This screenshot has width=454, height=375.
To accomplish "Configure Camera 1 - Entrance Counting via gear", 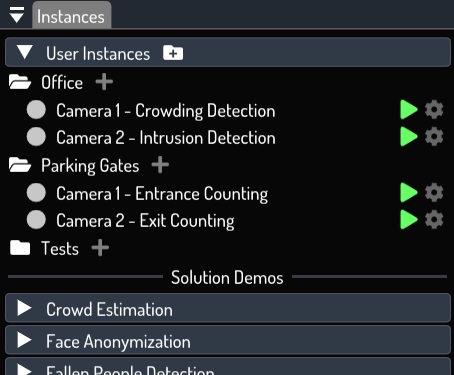I will pos(434,192).
